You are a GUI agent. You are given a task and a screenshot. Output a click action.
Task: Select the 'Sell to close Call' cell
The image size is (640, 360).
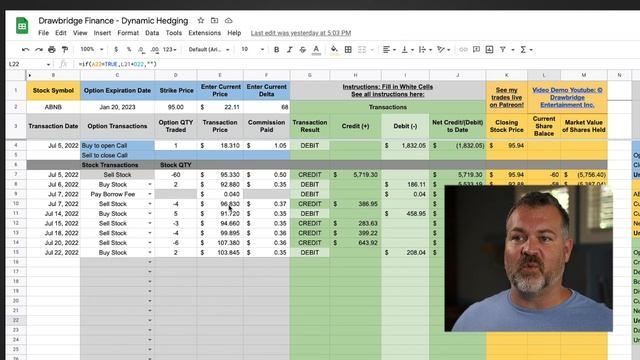click(117, 156)
